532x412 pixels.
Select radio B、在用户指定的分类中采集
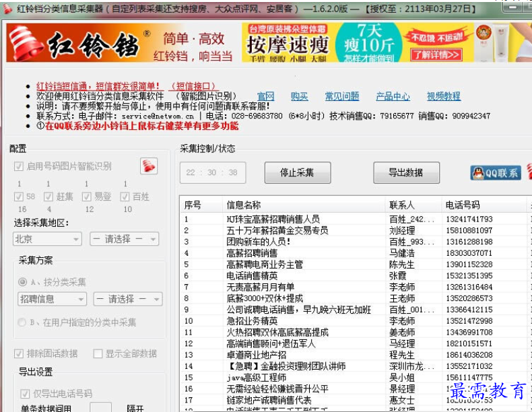22,322
